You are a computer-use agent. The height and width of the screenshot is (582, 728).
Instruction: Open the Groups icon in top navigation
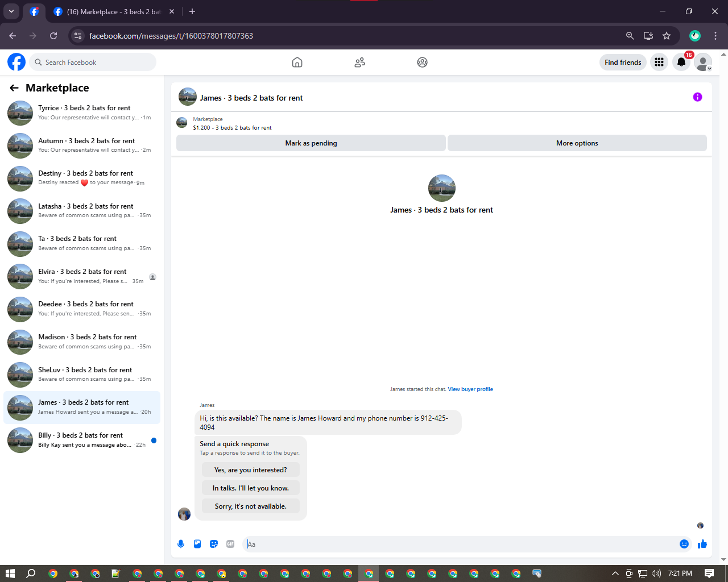tap(422, 63)
